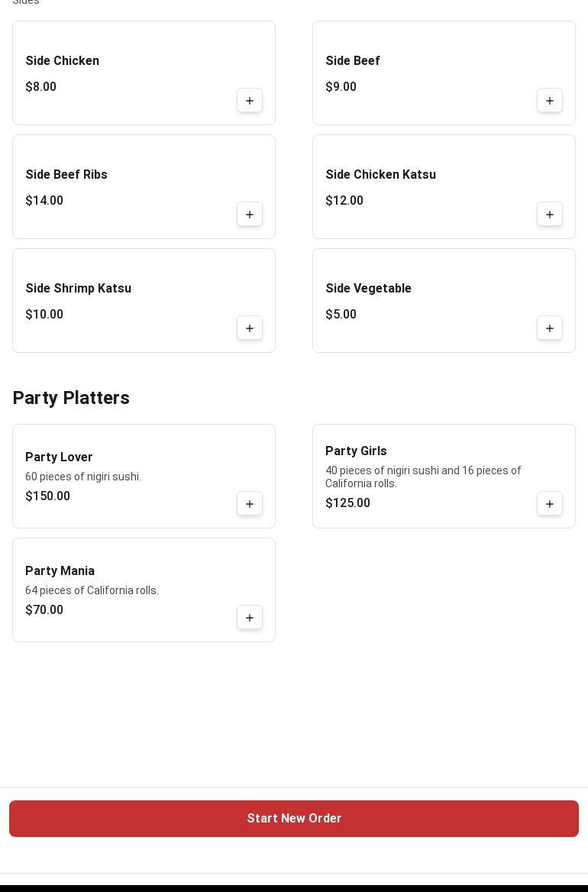Click the Party Platters section heading

71,398
